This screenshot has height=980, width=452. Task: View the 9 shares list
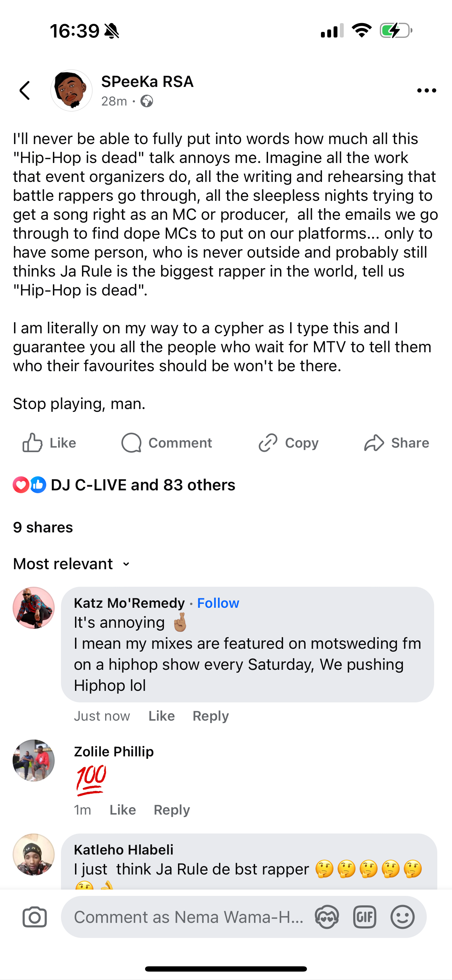43,527
